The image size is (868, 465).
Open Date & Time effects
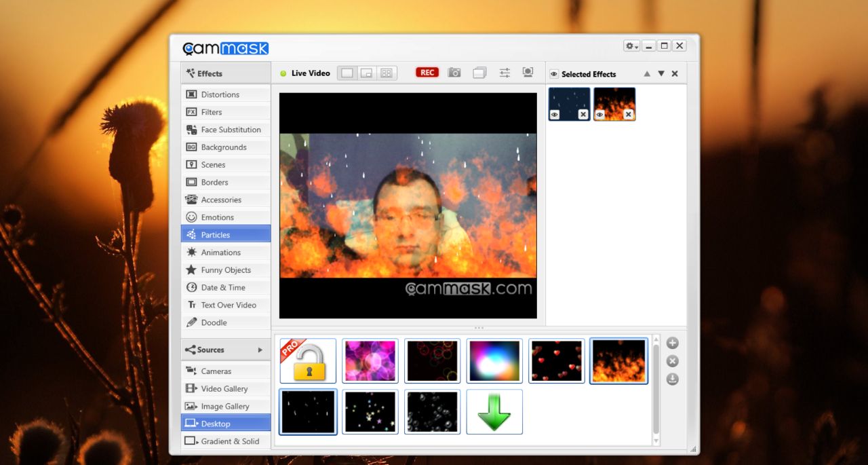[x=226, y=288]
